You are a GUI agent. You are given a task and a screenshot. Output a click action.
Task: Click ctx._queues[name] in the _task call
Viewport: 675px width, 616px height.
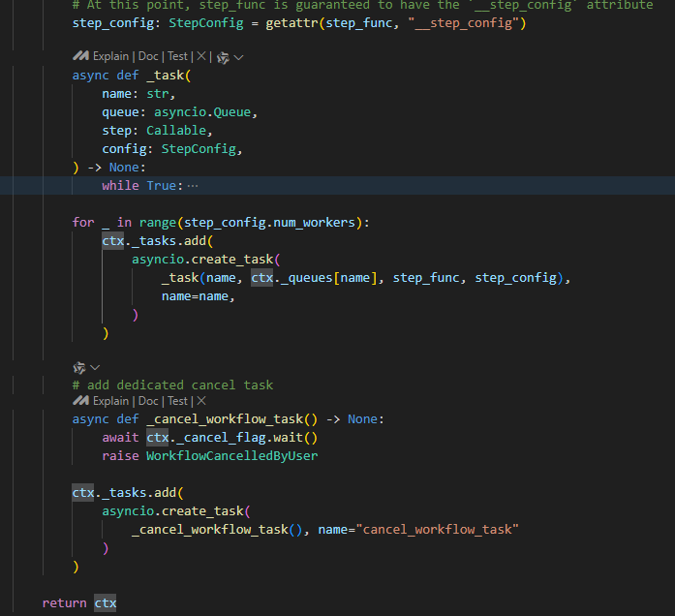pyautogui.click(x=314, y=278)
